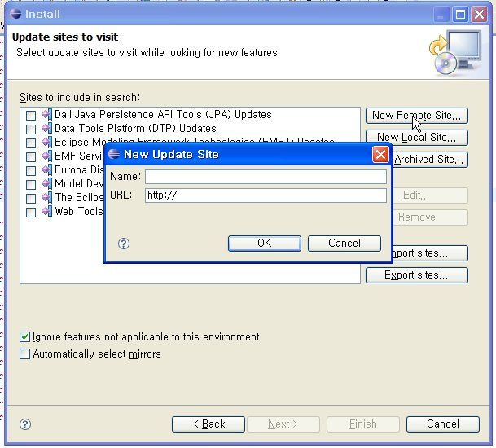
Task: Select the Web Tools site checkbox
Action: [x=31, y=213]
